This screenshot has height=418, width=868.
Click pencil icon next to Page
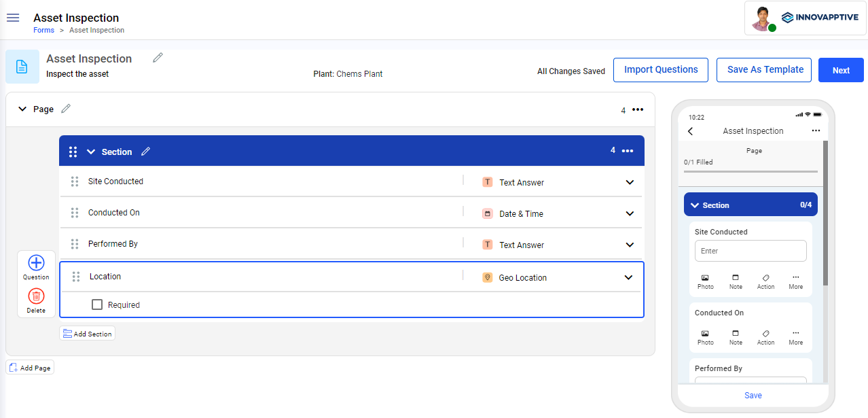(66, 109)
